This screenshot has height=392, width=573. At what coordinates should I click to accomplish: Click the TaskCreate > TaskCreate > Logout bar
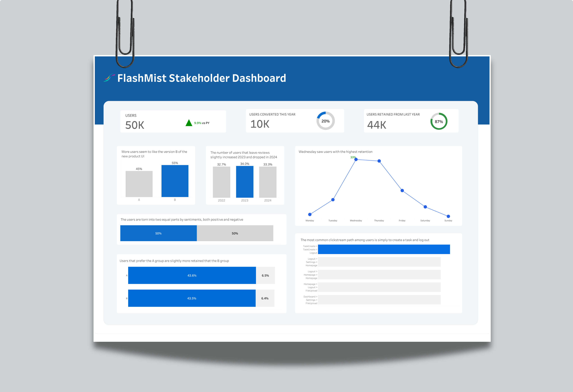(384, 249)
